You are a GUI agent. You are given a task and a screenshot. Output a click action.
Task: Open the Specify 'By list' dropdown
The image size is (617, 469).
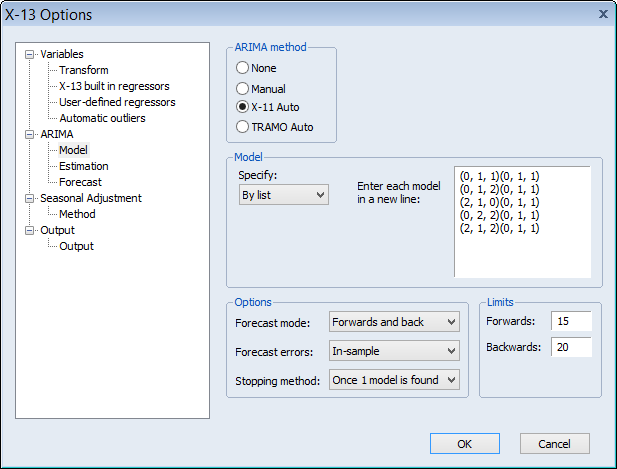tap(283, 195)
